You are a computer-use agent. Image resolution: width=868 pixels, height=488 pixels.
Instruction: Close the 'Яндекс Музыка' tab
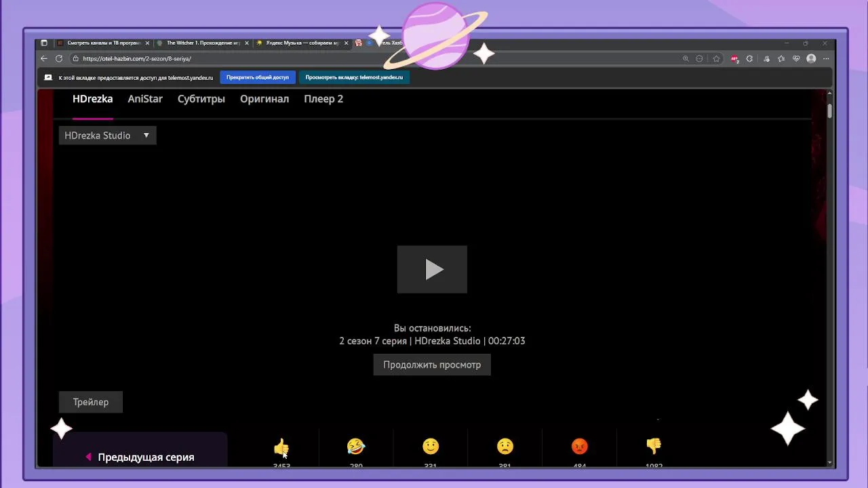pyautogui.click(x=347, y=43)
